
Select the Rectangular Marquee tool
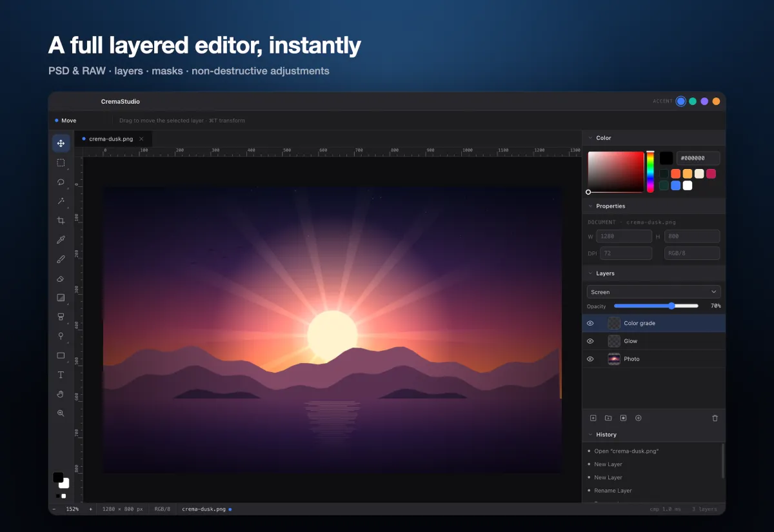[61, 163]
